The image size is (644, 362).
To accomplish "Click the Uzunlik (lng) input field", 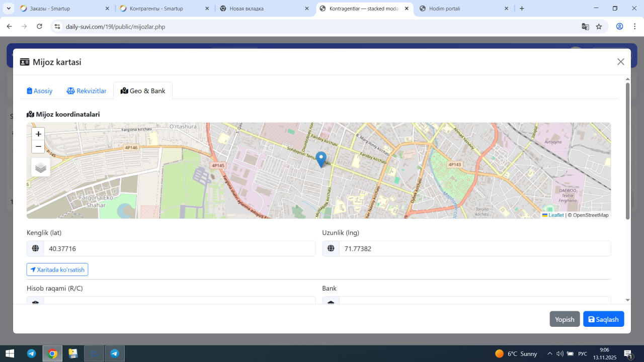I will coord(474,248).
